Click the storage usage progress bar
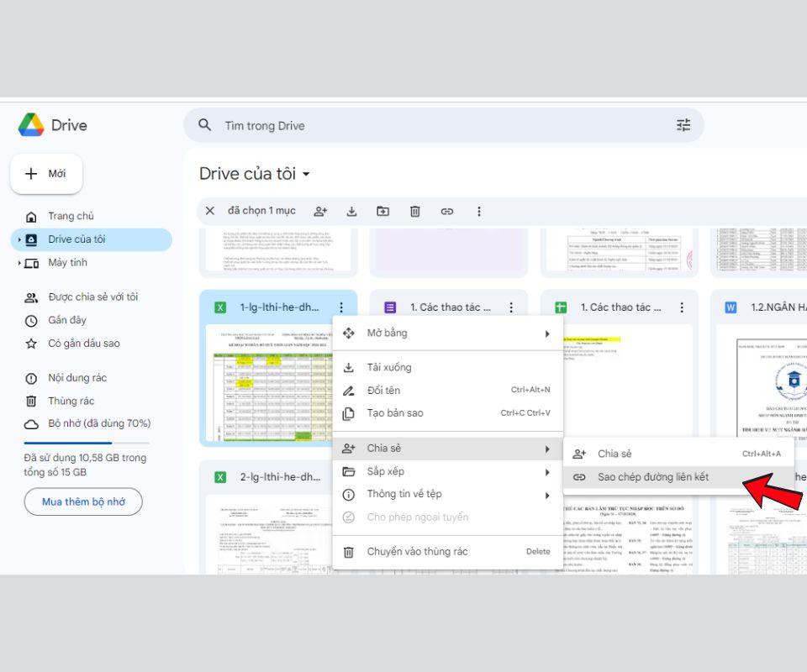 pos(87,443)
